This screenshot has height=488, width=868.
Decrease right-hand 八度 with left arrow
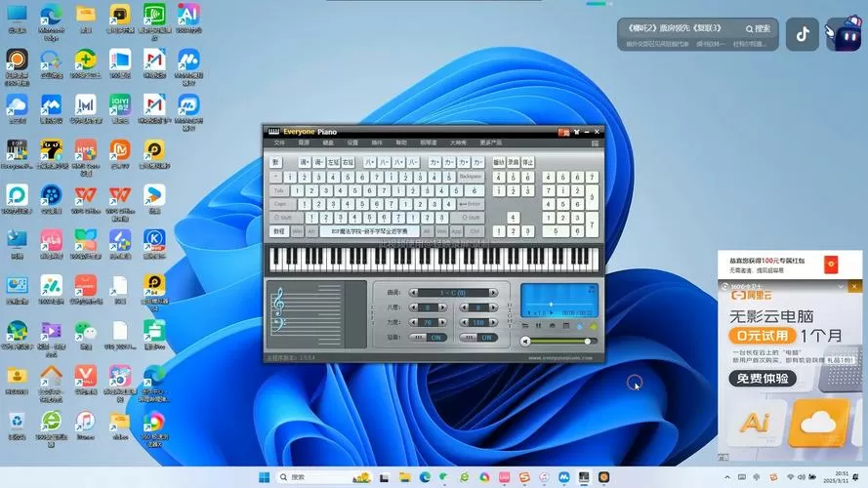464,307
